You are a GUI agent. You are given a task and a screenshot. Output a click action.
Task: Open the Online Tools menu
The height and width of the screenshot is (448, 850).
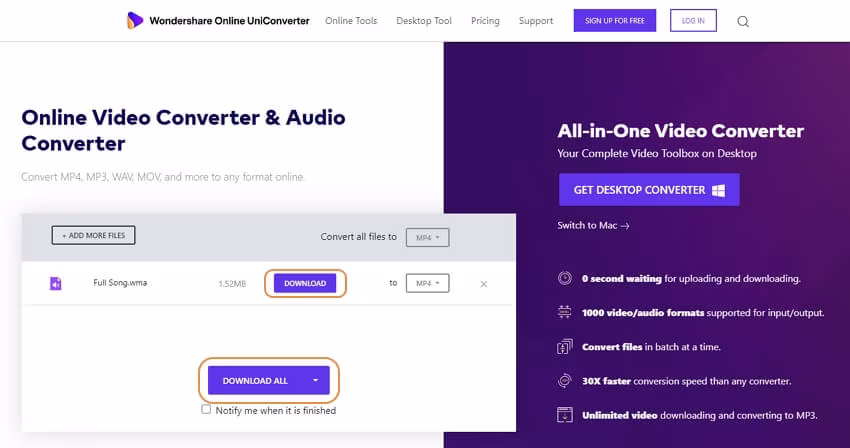point(351,21)
